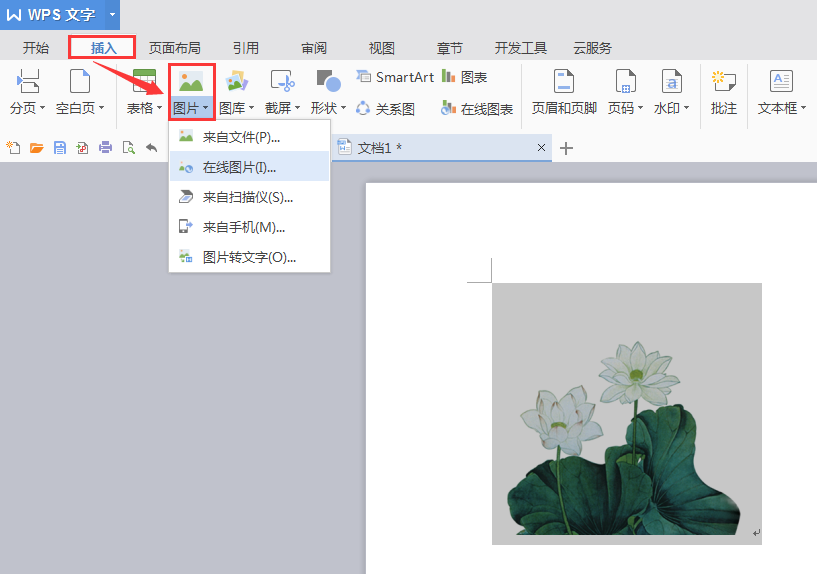The height and width of the screenshot is (574, 817).
Task: Choose 来自手机(M)... menu item
Action: coord(250,227)
